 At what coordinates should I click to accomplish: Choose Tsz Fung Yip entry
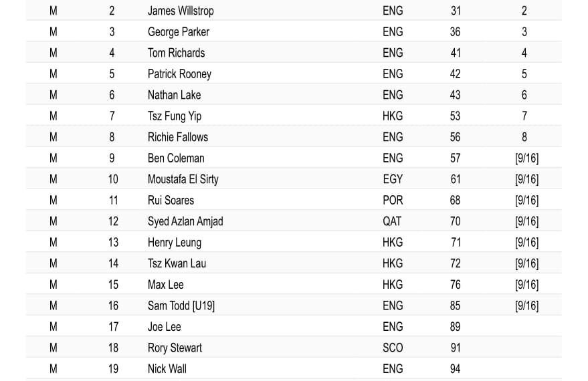175,116
